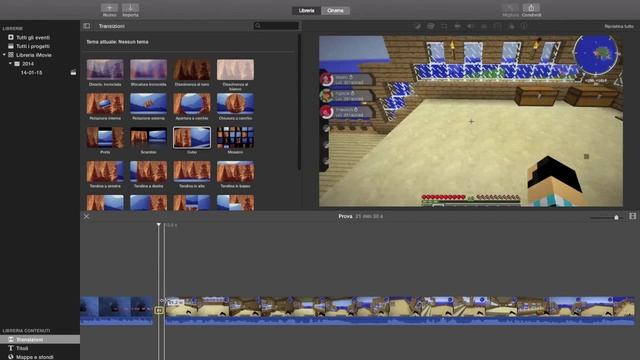
Task: Choose the Mosaico transition thumbnail
Action: coord(236,138)
